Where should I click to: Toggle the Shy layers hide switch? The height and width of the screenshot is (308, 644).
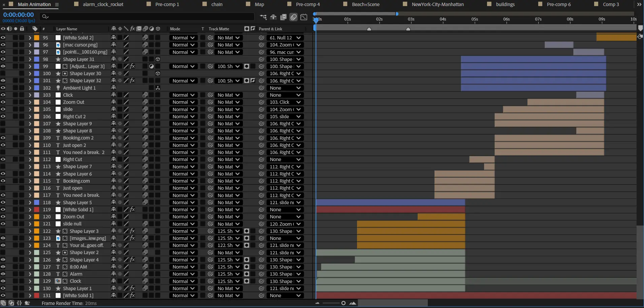click(x=273, y=17)
